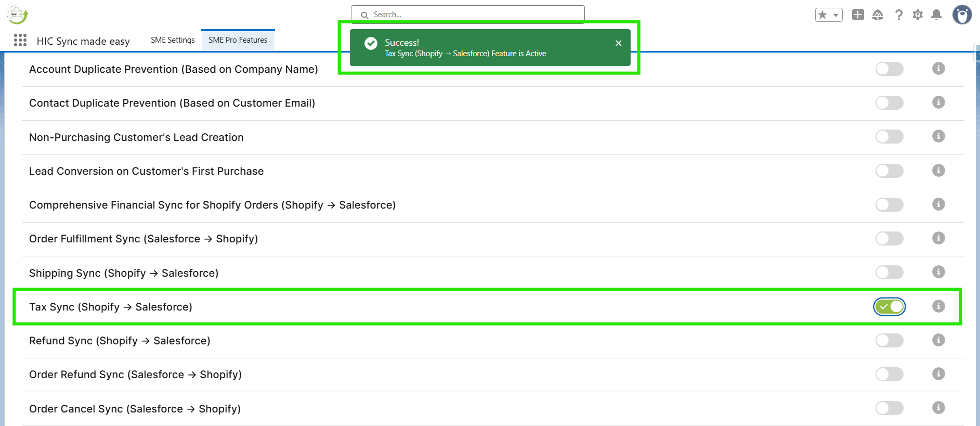Select the SME Pro Features tab
The height and width of the screenshot is (426, 980).
tap(238, 40)
